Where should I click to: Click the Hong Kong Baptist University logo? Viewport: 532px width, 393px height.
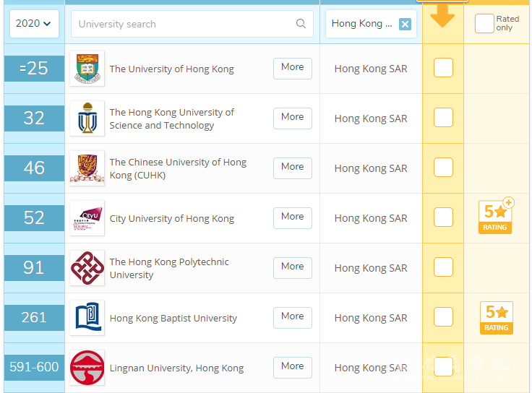coord(87,318)
